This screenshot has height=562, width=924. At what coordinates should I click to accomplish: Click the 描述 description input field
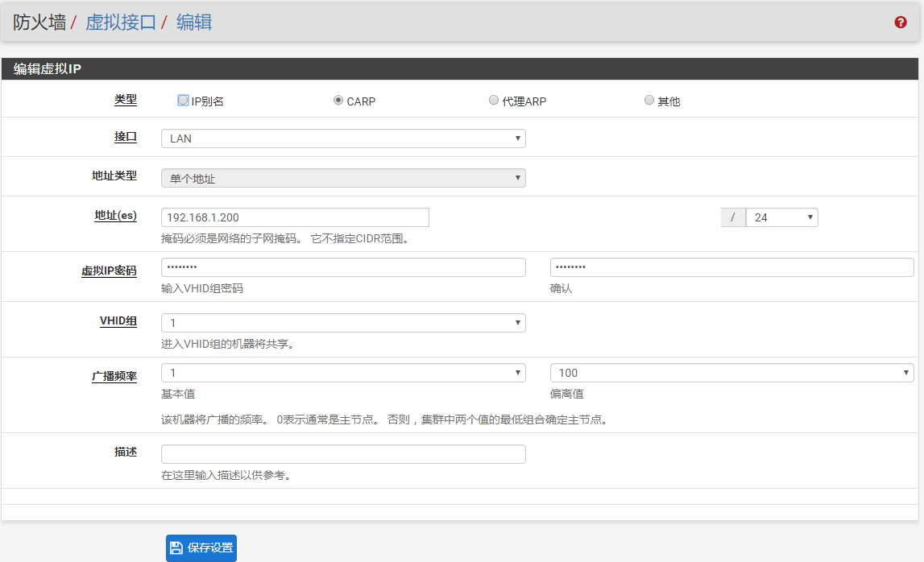coord(343,454)
